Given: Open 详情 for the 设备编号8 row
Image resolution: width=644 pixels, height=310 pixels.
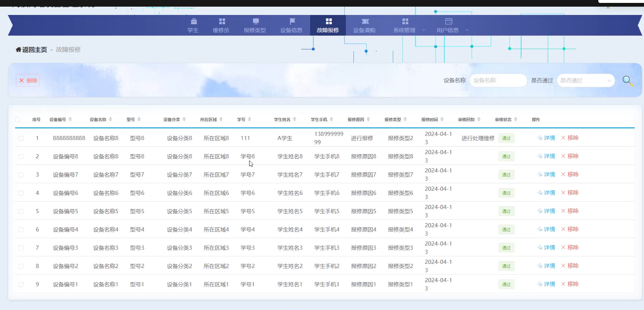Looking at the screenshot, I should pos(546,156).
